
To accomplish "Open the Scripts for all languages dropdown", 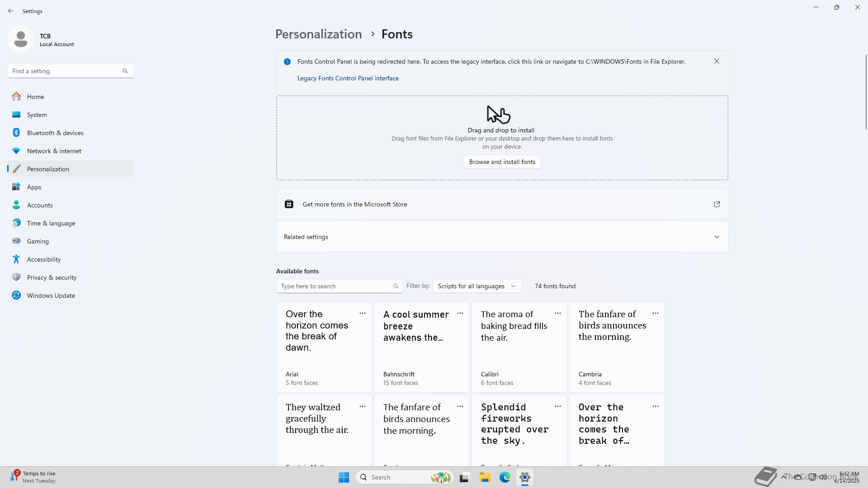I will point(476,286).
